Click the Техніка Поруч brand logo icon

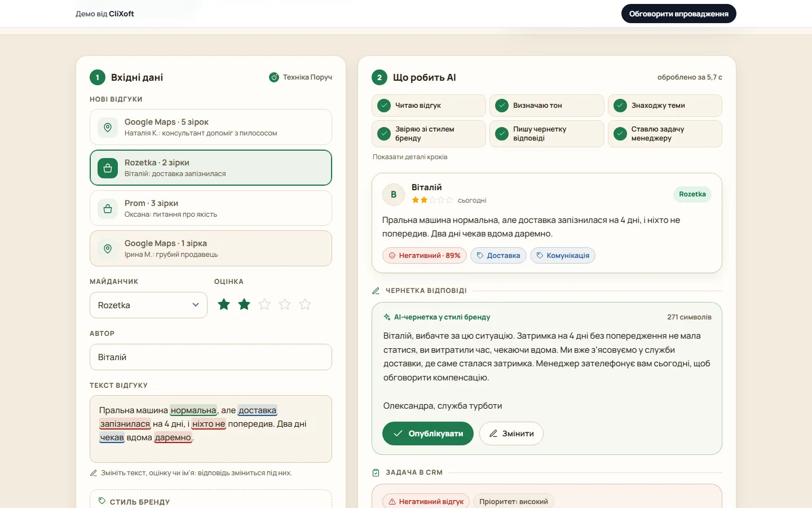274,77
